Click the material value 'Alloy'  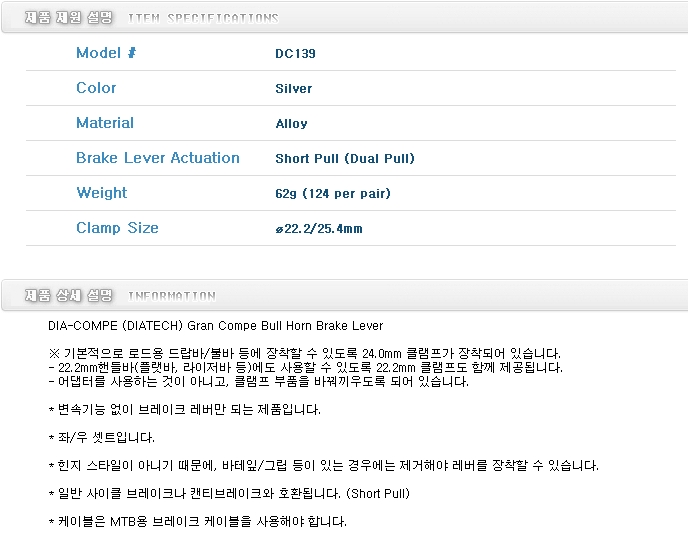[x=291, y=124]
